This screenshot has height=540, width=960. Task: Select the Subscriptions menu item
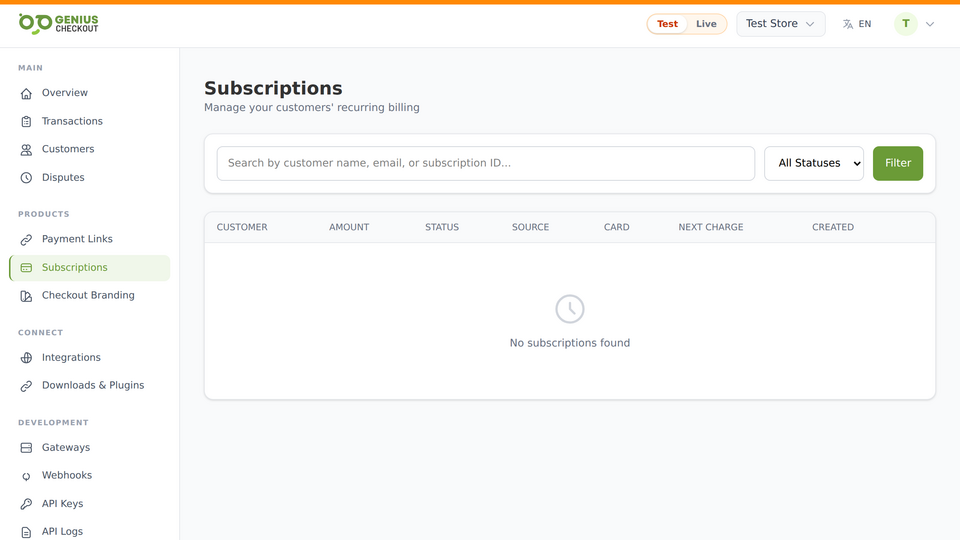tap(89, 268)
